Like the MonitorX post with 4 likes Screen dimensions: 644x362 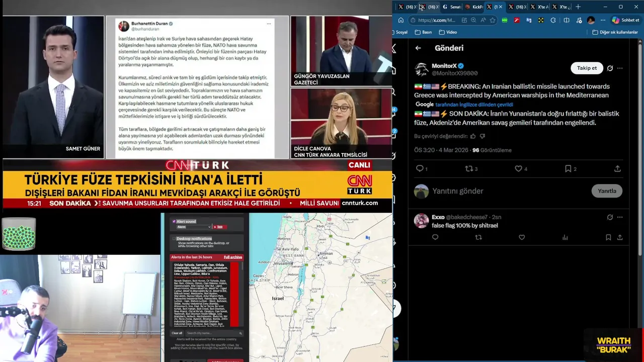tap(518, 168)
